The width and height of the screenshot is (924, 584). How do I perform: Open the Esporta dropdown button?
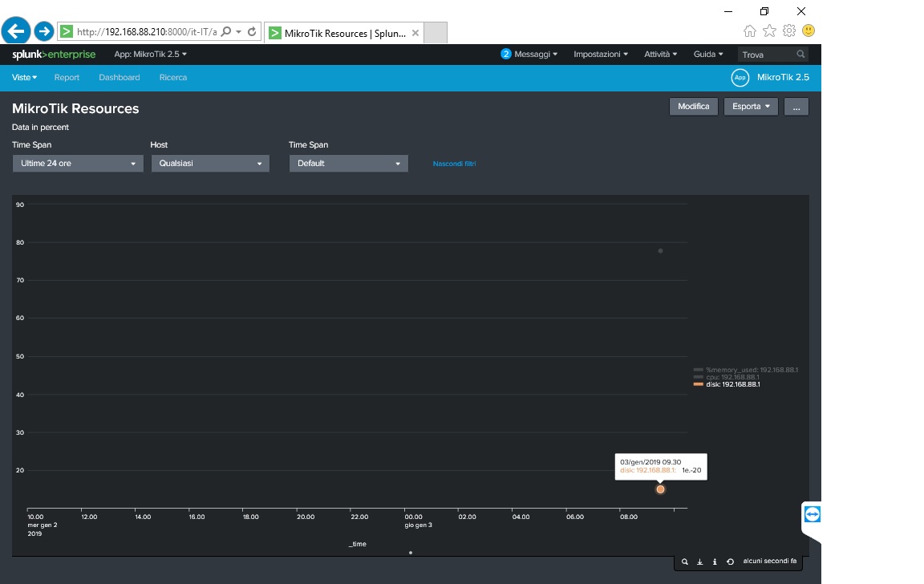(751, 107)
